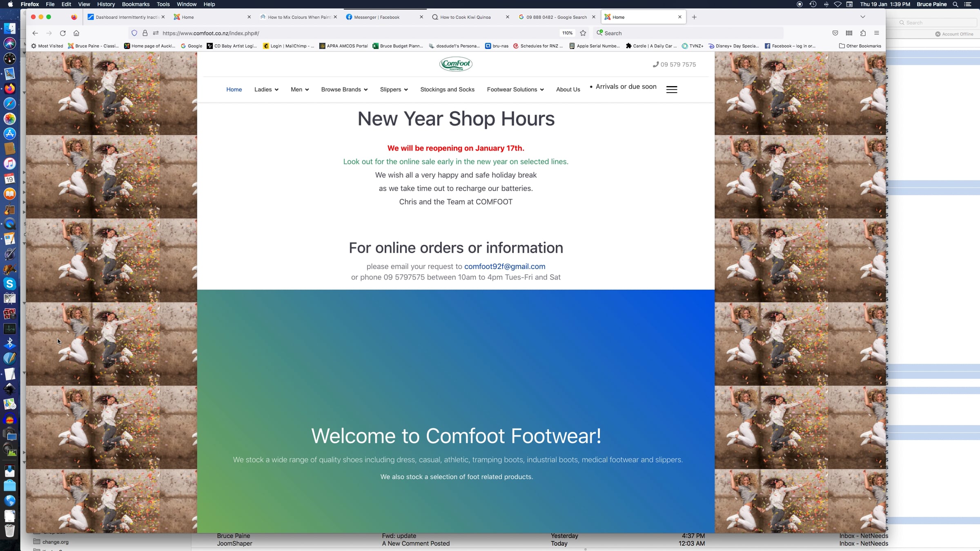Open Safari from the Dock
This screenshot has height=551, width=980.
pyautogui.click(x=10, y=104)
